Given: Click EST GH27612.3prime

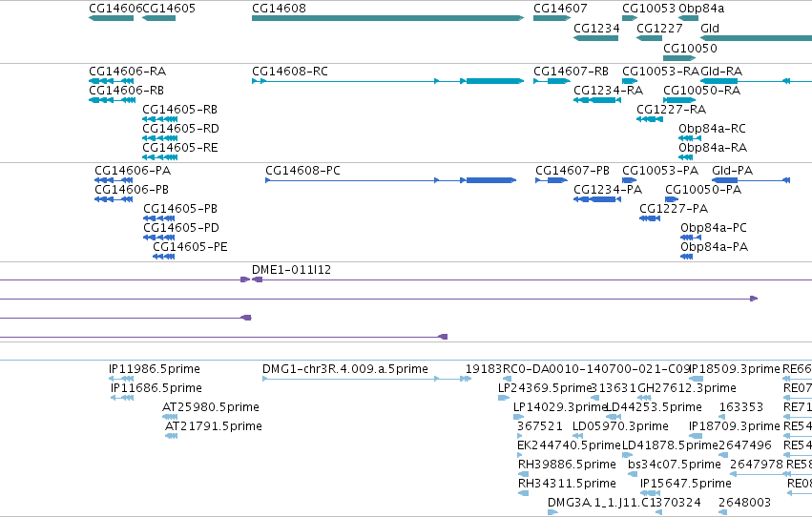Looking at the screenshot, I should click(x=644, y=398).
